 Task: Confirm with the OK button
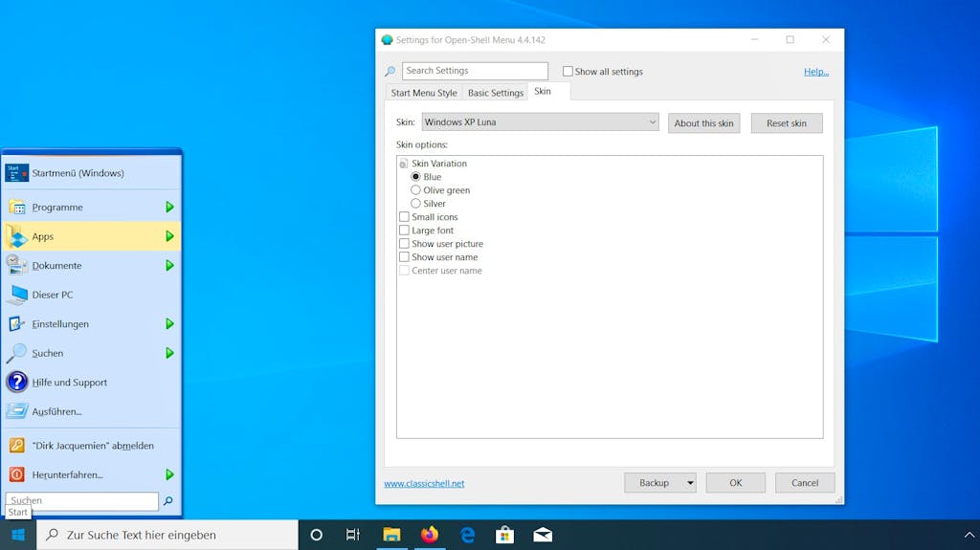pos(736,482)
